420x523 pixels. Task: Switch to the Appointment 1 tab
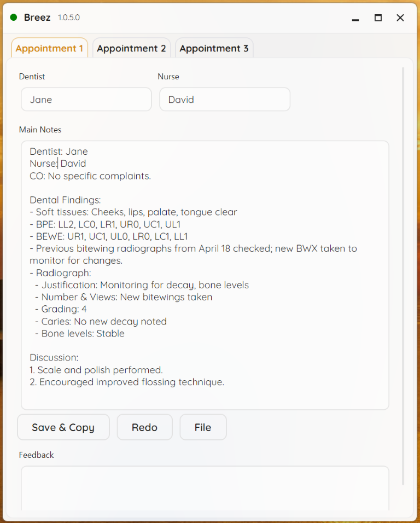click(x=49, y=48)
